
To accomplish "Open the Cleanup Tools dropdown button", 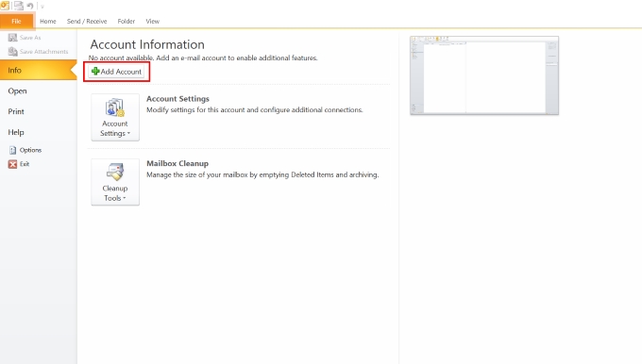I will click(x=115, y=182).
